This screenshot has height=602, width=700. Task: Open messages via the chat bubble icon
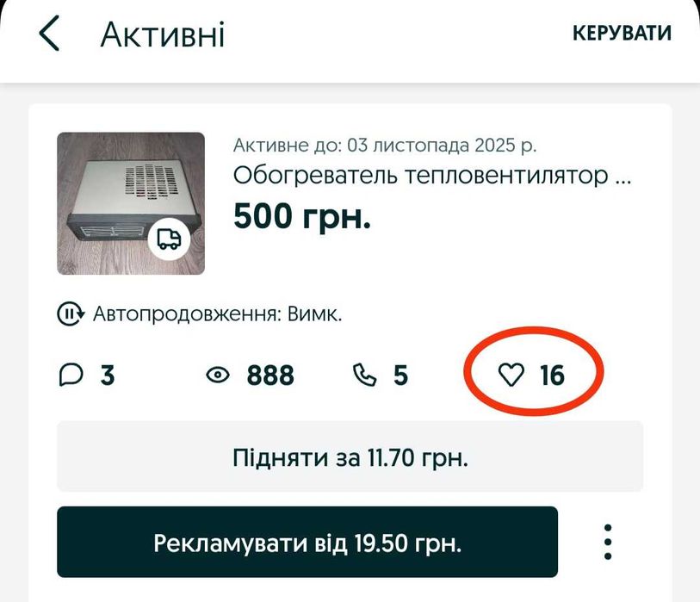click(x=71, y=375)
